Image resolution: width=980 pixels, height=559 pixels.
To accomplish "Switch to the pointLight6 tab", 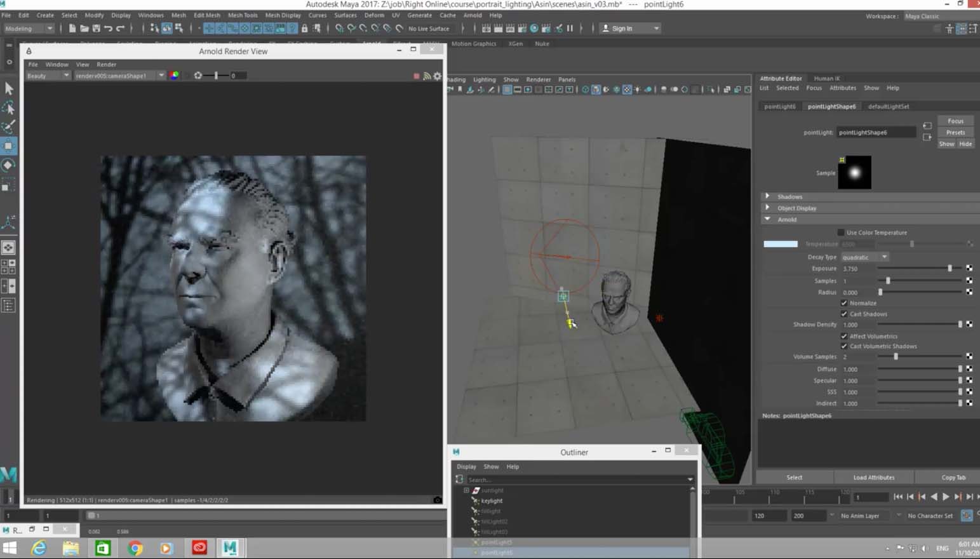I will [779, 107].
